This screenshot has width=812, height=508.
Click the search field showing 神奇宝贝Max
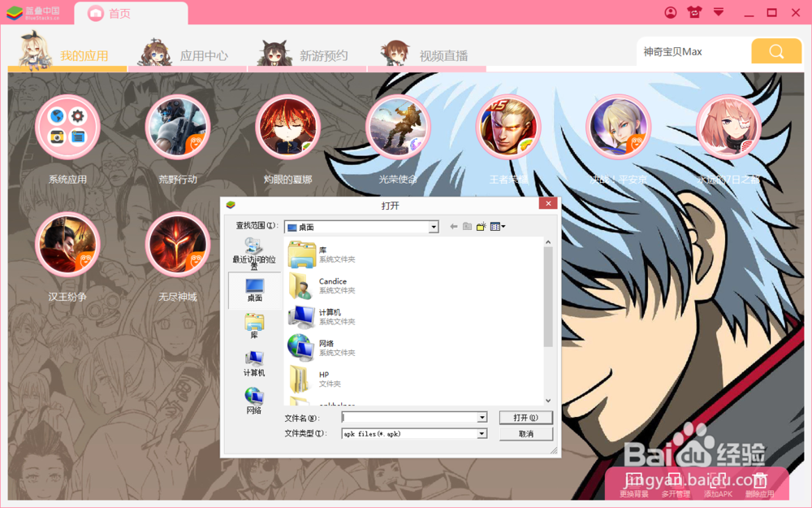click(x=694, y=51)
